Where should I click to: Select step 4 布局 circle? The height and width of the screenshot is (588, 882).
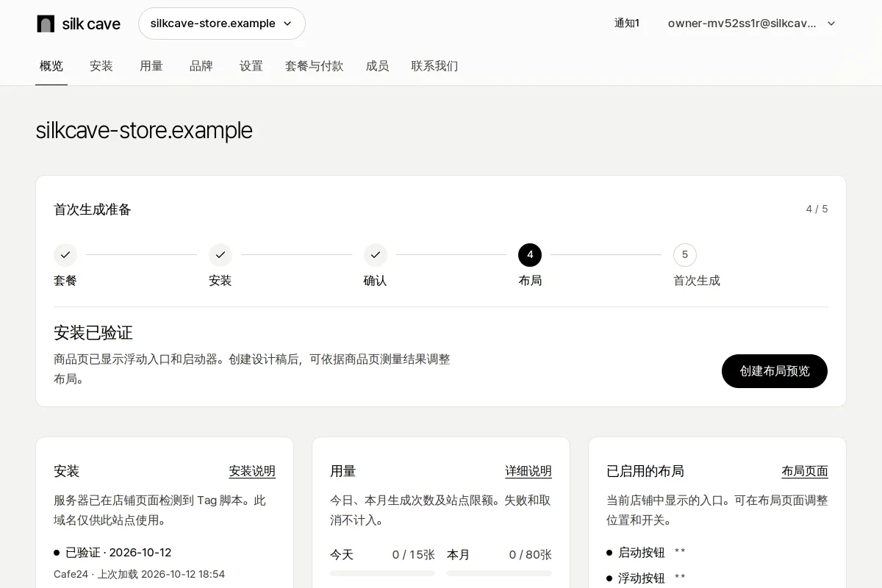click(x=530, y=255)
